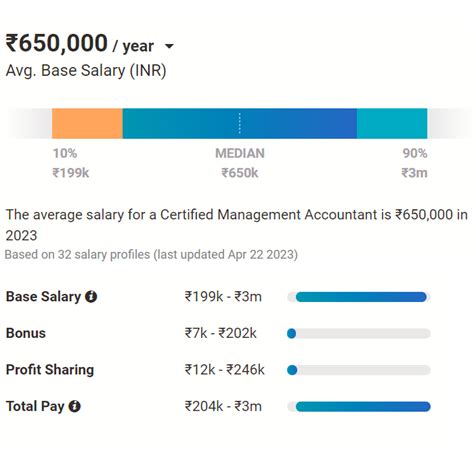
Task: Click the Profit Sharing range bar dot
Action: [x=292, y=370]
